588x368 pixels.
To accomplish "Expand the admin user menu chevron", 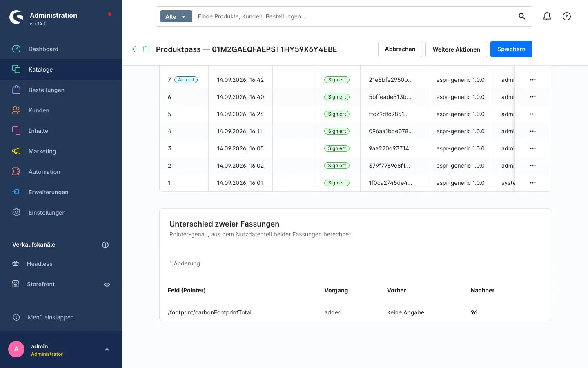I will (x=107, y=350).
